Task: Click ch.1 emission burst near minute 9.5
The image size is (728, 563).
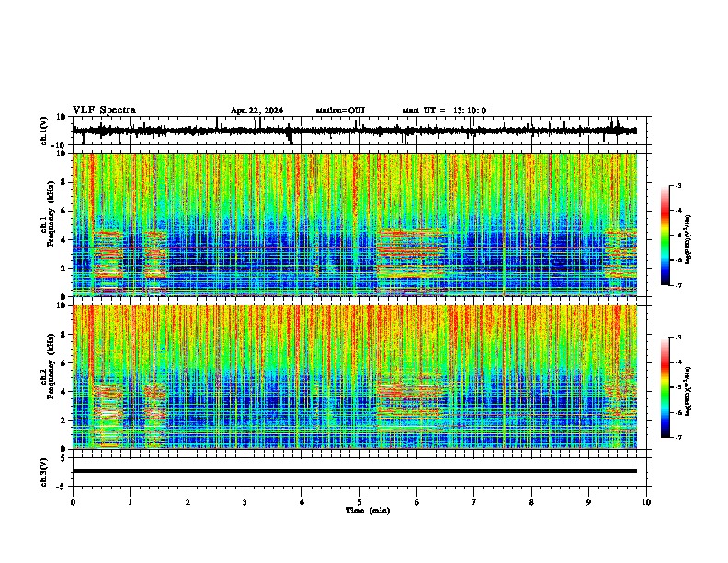Action: [620, 255]
